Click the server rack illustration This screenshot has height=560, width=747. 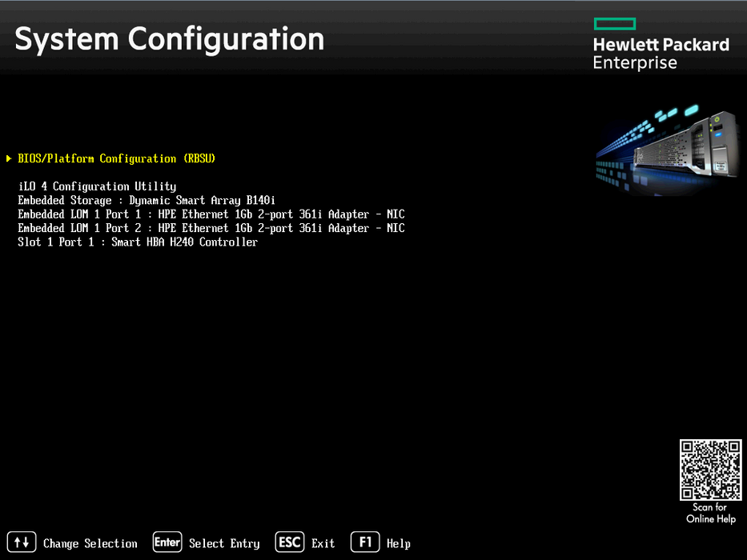(669, 150)
